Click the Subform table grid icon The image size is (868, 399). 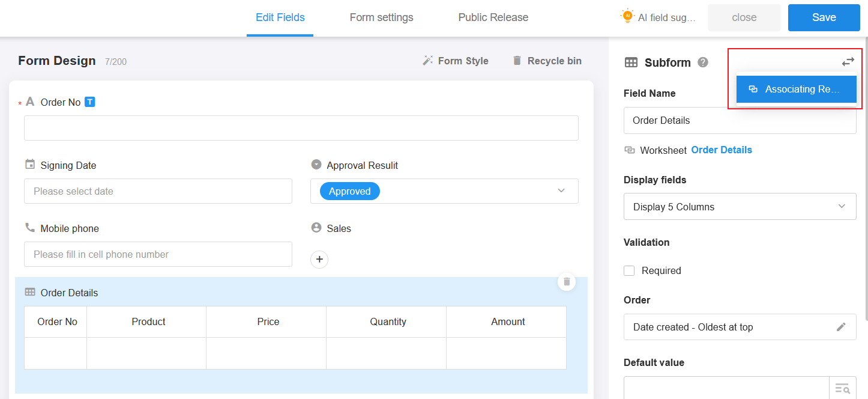click(x=631, y=62)
